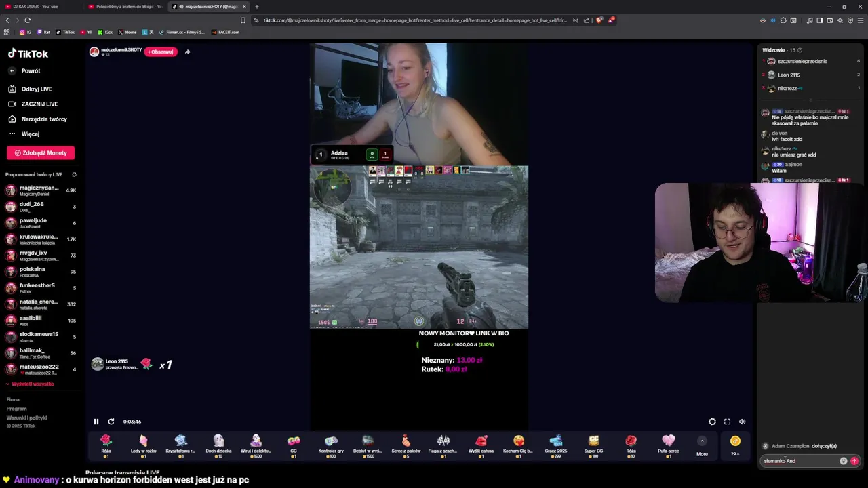Send the Debiut w wyścigach gift
868x488 pixels.
pyautogui.click(x=368, y=447)
